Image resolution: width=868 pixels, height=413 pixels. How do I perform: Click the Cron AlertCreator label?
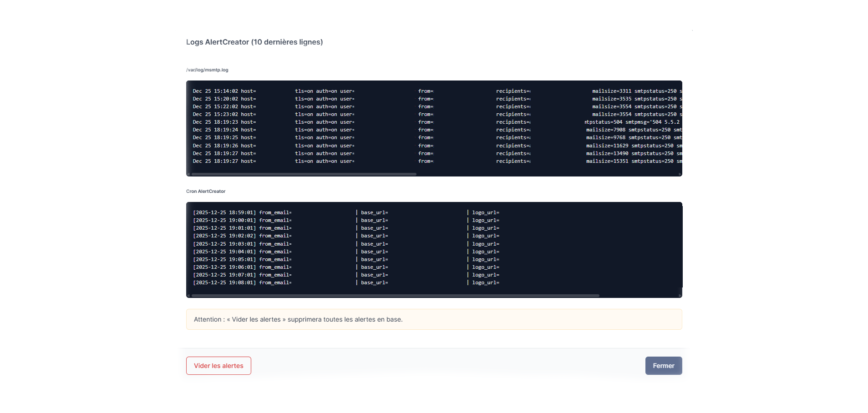[x=205, y=191]
